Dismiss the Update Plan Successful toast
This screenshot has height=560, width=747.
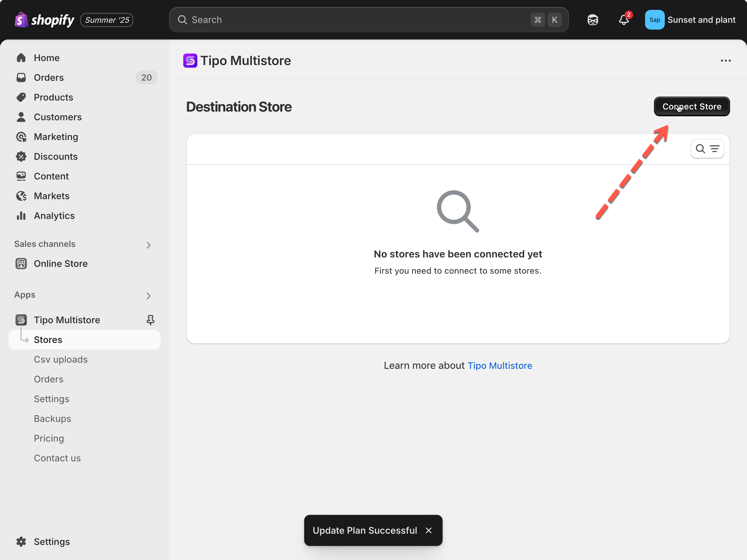coord(428,530)
